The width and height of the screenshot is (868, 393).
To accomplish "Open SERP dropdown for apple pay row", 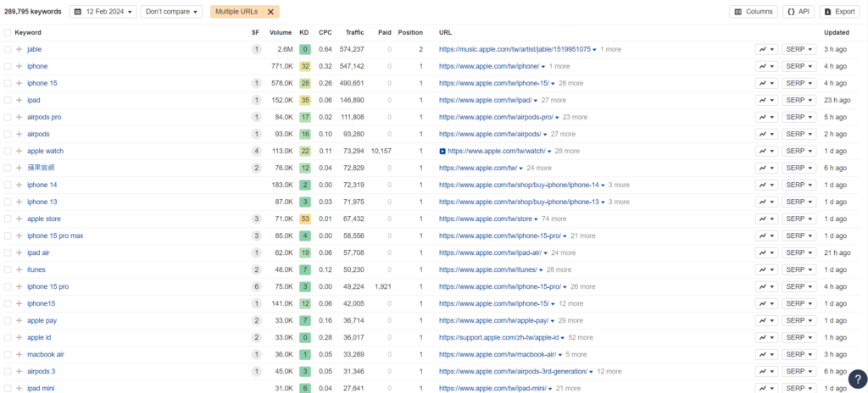I will (798, 320).
